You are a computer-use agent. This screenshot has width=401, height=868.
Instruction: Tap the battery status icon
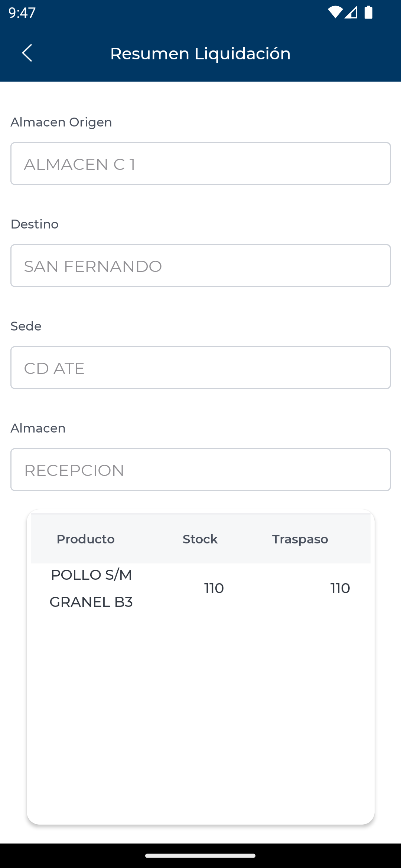368,13
